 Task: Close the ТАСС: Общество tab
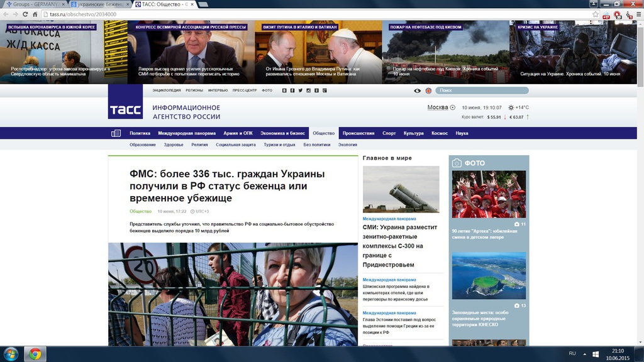192,4
